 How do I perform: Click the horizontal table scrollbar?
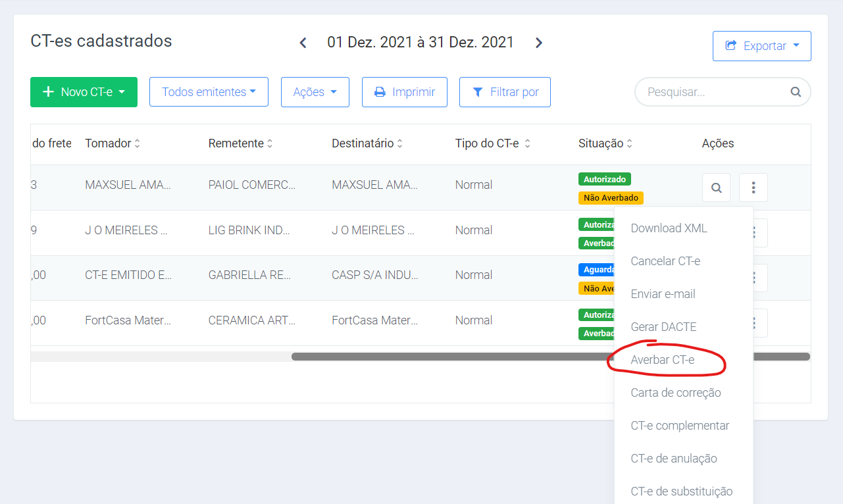coord(447,357)
